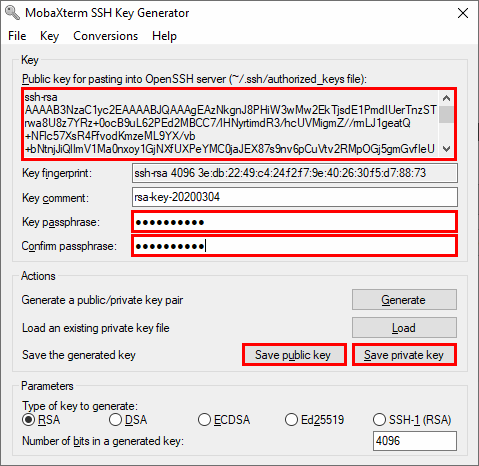Open the File menu
Screen dimensions: 479x466
17,36
